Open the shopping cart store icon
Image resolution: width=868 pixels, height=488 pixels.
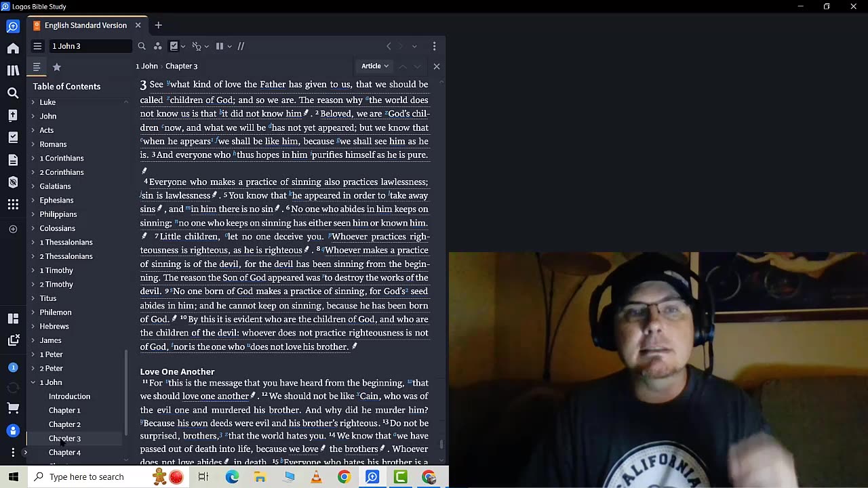(x=13, y=407)
